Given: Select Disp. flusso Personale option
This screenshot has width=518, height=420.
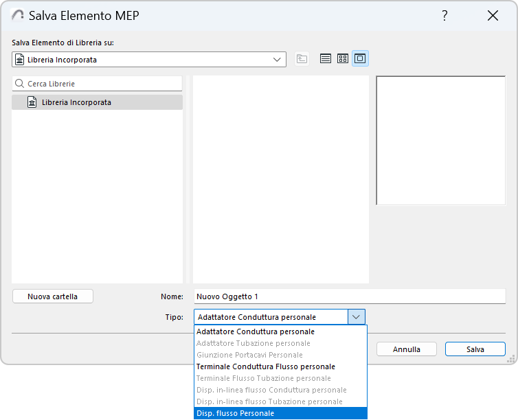Looking at the screenshot, I should [280, 413].
